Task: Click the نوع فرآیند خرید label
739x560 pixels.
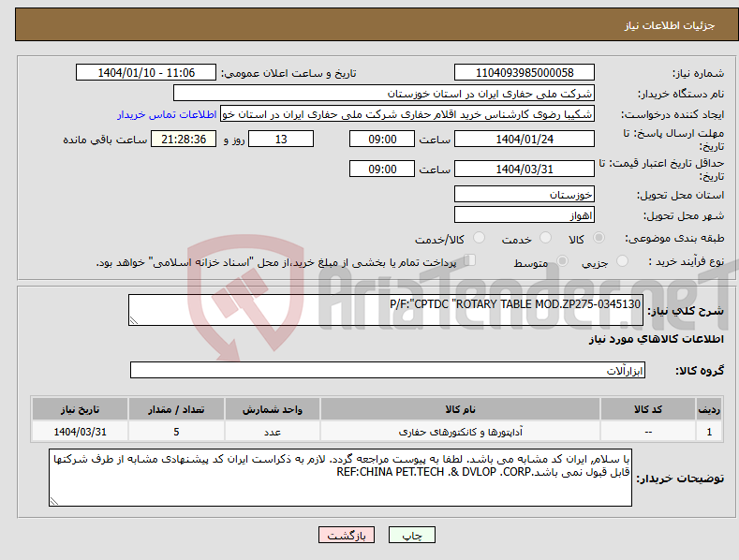Action: tap(686, 261)
